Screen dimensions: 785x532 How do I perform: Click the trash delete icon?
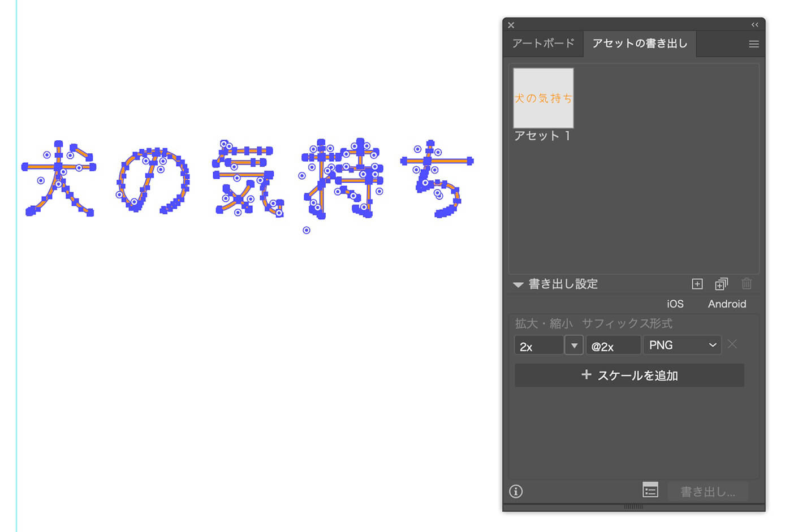pos(747,283)
